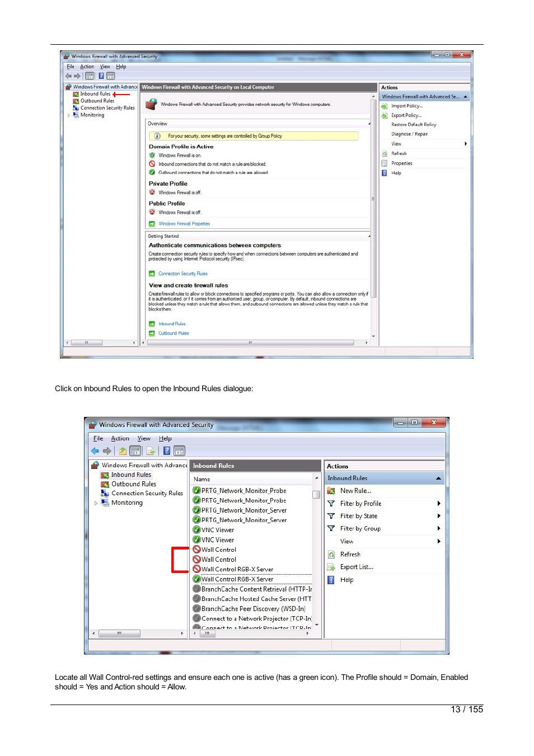Screen dimensions: 534x756
Task: Click the Refresh icon in the Inbound Rules actions pane
Action: [x=331, y=555]
